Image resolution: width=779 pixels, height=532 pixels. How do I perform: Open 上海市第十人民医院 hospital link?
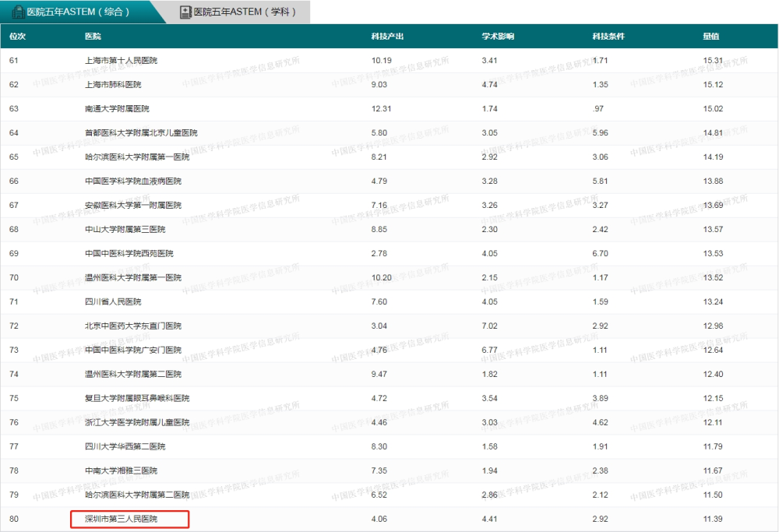pyautogui.click(x=122, y=61)
